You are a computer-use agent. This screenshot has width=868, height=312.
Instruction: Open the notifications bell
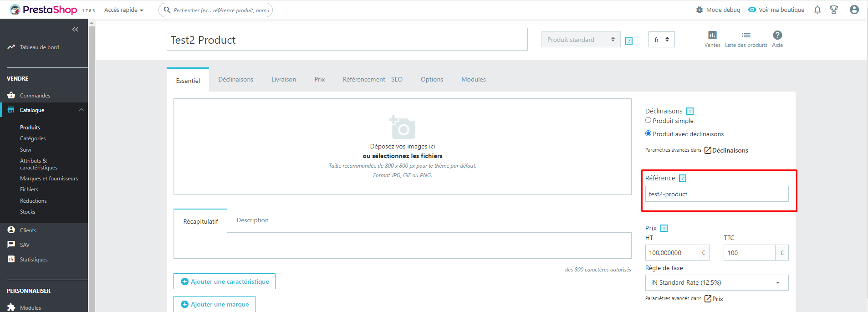pyautogui.click(x=817, y=10)
